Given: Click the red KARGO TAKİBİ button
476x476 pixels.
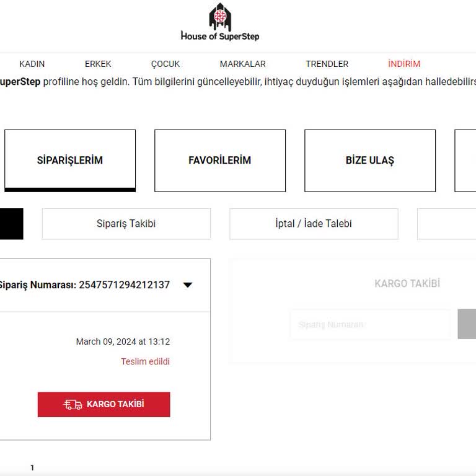Looking at the screenshot, I should point(104,404).
